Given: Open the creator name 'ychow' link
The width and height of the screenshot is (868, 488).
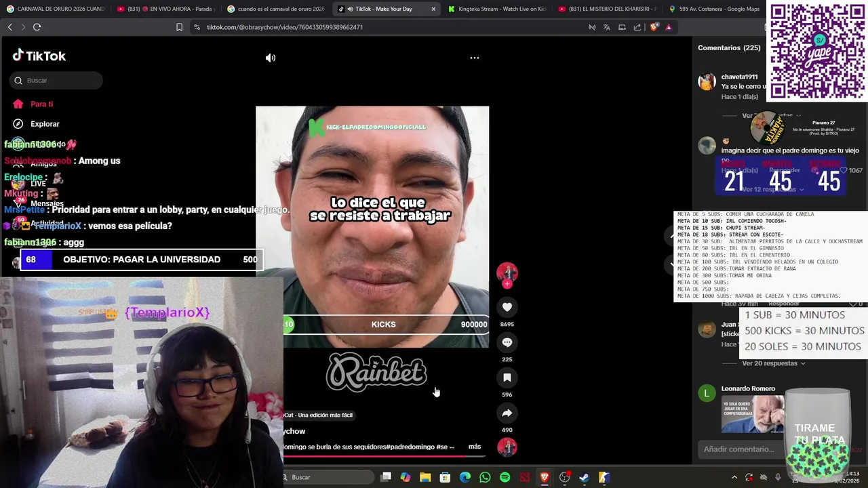Looking at the screenshot, I should [294, 431].
